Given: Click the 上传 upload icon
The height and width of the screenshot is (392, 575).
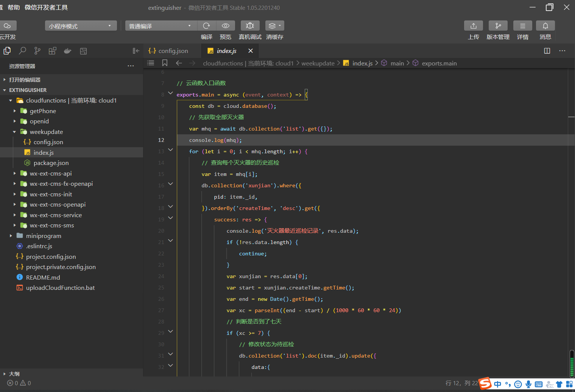Looking at the screenshot, I should [x=474, y=26].
